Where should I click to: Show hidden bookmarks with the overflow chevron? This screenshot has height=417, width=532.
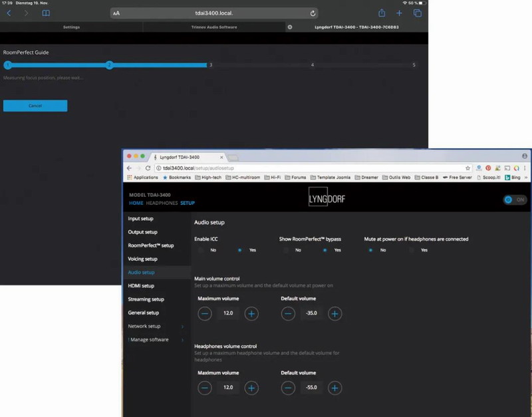point(526,178)
